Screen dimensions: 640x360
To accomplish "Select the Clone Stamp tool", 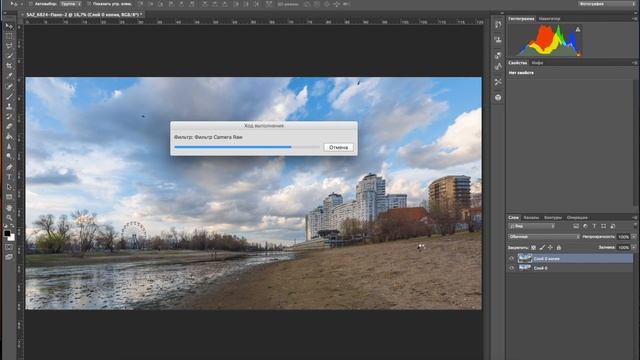I will click(9, 106).
